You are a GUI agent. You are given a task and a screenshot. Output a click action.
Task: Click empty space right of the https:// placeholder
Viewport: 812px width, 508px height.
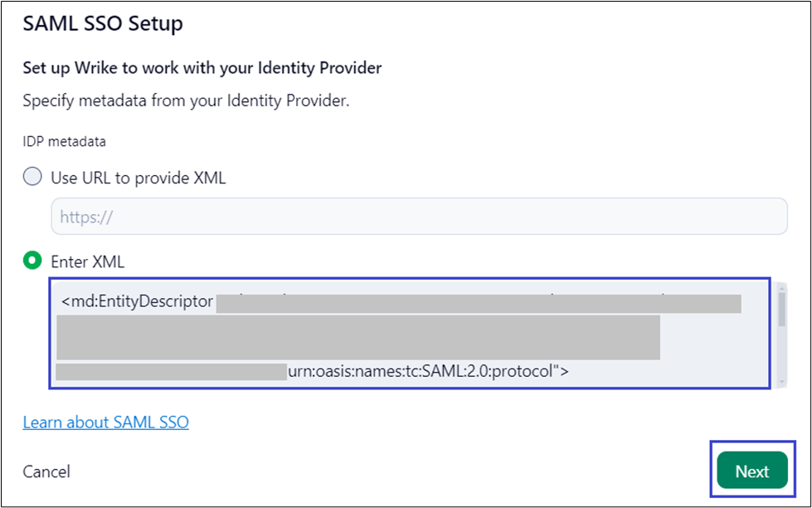pyautogui.click(x=498, y=217)
